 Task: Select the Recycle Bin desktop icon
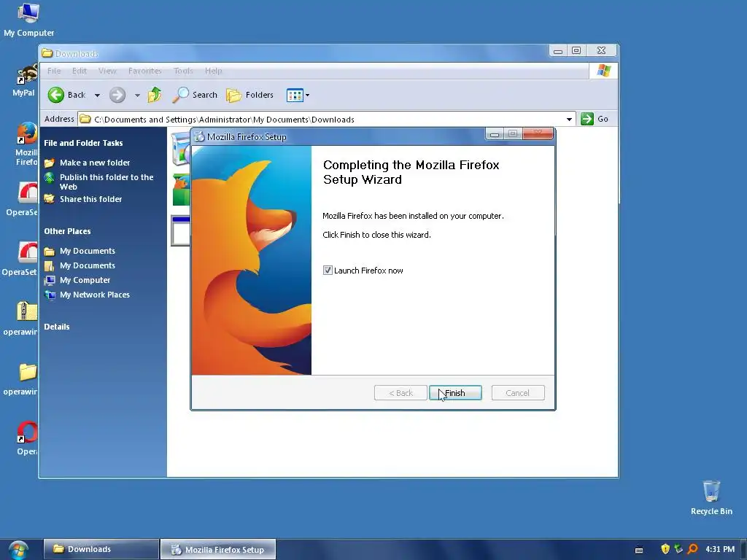click(711, 498)
